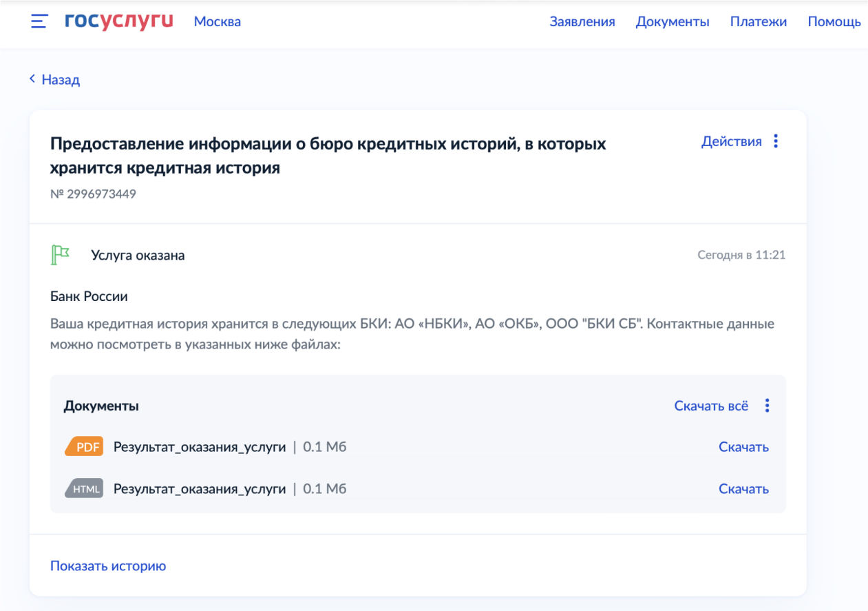The image size is (868, 611).
Task: Open three-dot menu beside Скачать всё
Action: point(767,406)
